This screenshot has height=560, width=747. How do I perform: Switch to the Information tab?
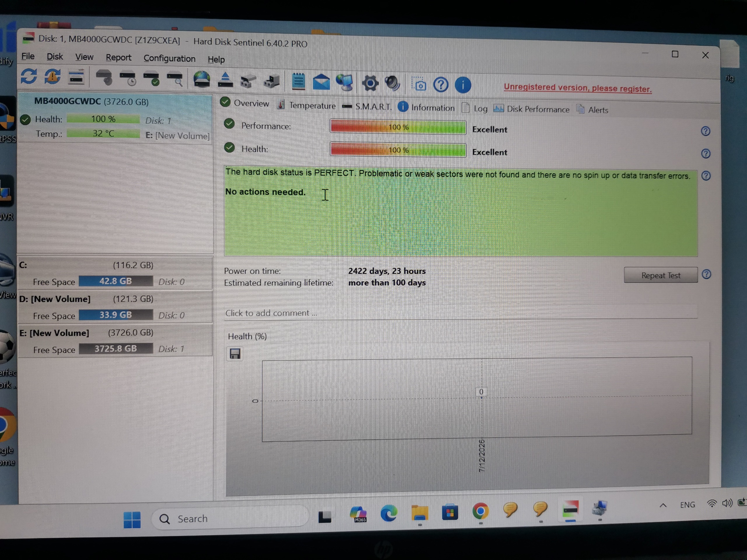[x=426, y=108]
